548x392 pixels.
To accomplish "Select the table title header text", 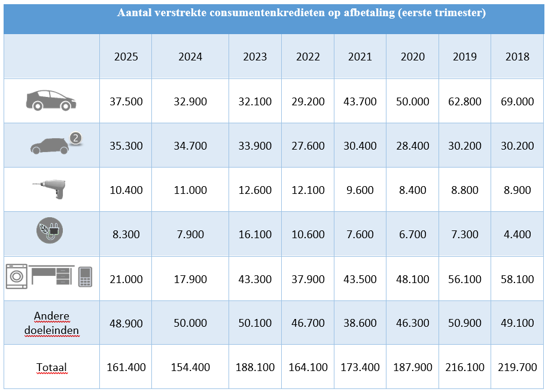I will [301, 13].
